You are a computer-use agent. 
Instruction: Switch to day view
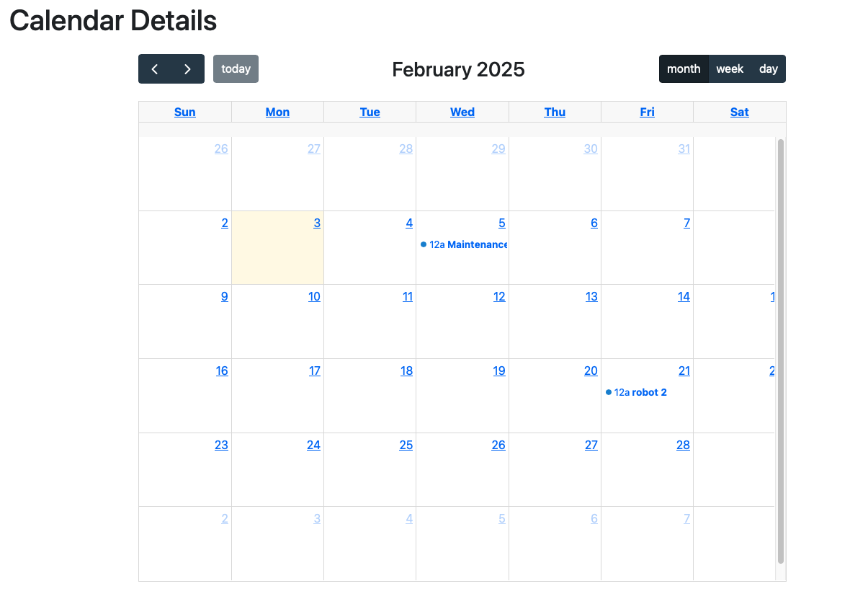pos(769,69)
